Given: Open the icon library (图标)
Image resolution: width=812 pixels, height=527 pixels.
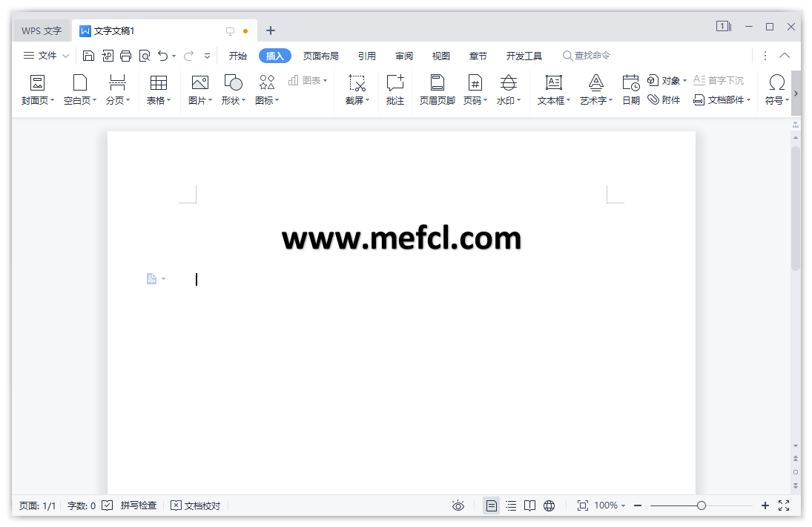Looking at the screenshot, I should pos(267,90).
